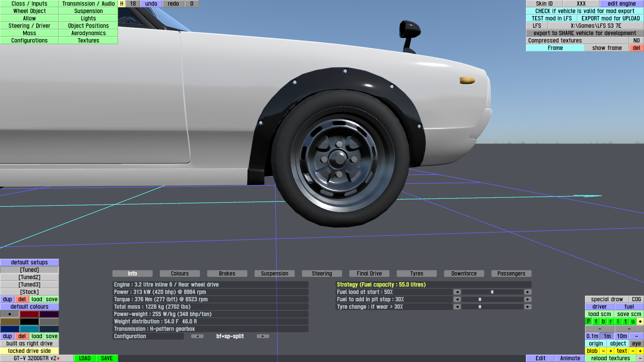Screen dimensions: 644x362
Task: Toggle the 'H' button in top toolbar
Action: (x=122, y=4)
